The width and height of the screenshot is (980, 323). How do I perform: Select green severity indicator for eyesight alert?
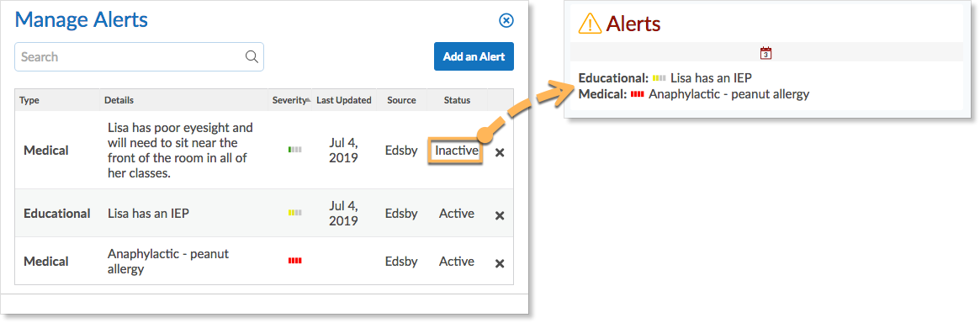(x=295, y=150)
